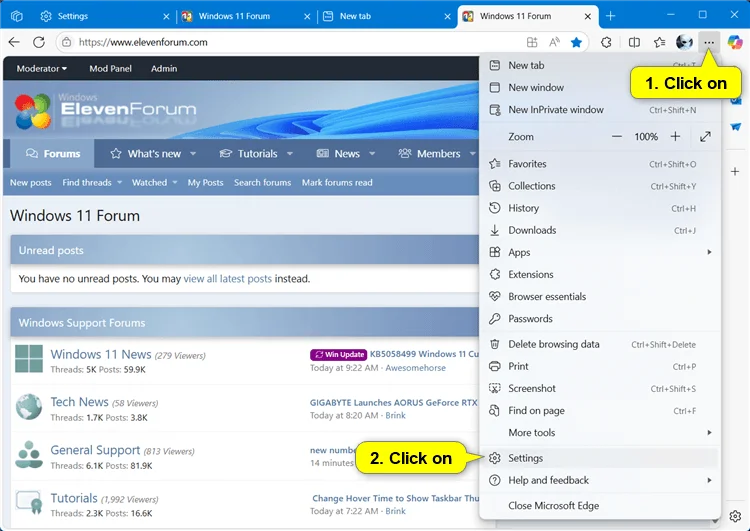Select Close Microsoft Edge menu item
750x531 pixels.
click(600, 506)
